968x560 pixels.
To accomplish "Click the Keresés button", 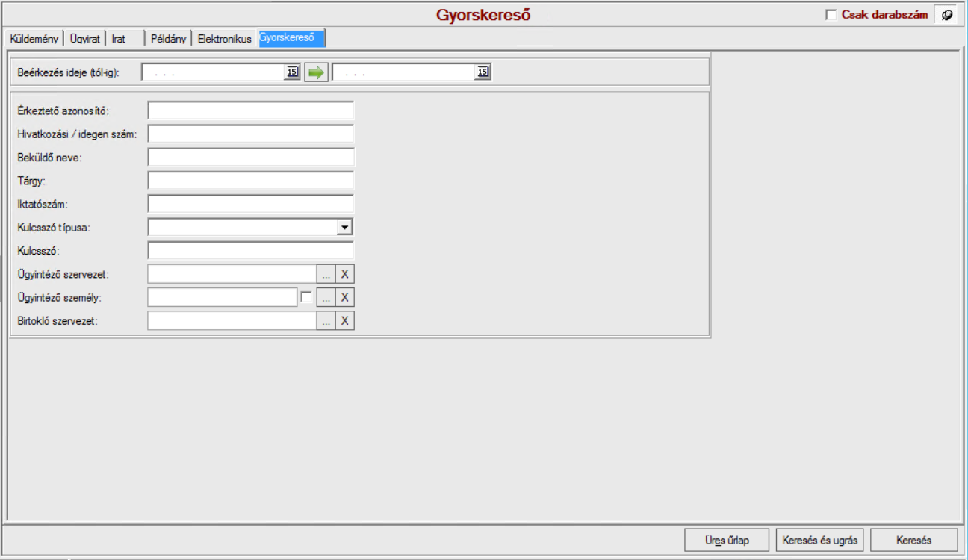I will [x=913, y=540].
